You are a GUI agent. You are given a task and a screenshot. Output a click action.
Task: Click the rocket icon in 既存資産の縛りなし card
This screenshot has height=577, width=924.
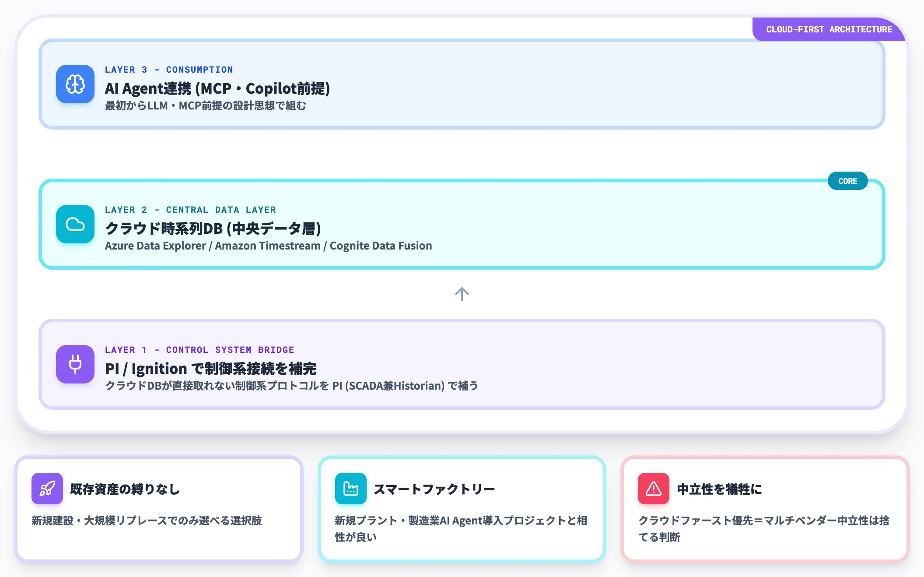coord(47,489)
